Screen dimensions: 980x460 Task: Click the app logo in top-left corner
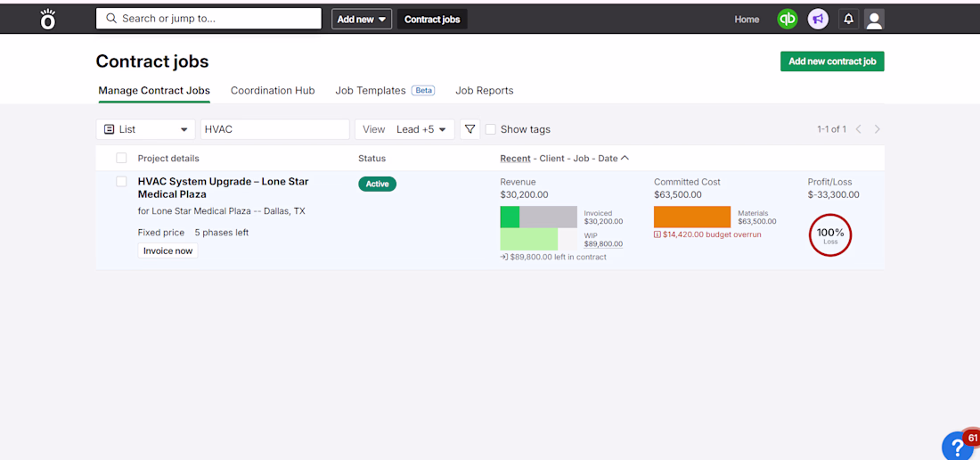point(48,20)
